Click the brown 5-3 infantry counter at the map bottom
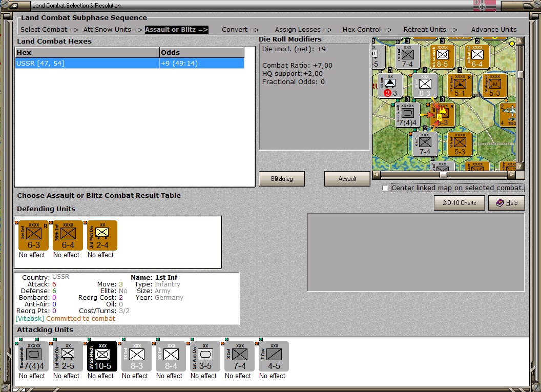 point(460,144)
